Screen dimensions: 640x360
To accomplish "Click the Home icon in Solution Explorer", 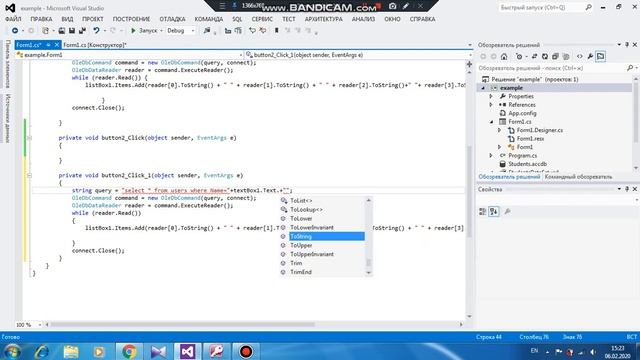I will (x=504, y=56).
